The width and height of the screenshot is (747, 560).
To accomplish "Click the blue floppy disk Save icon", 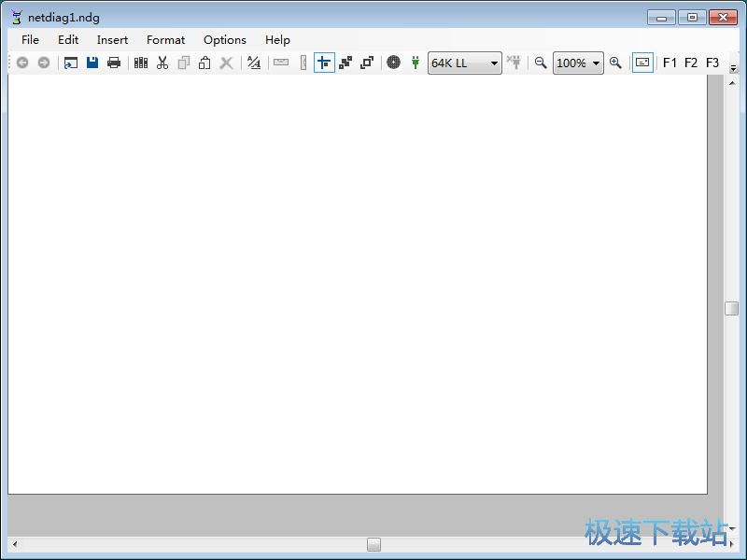I will tap(92, 63).
